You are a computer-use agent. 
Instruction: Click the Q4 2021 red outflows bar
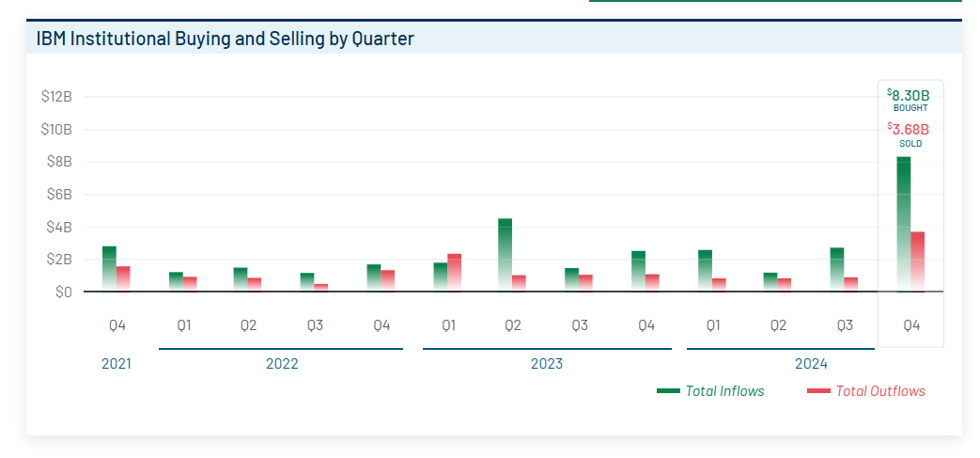(x=123, y=279)
